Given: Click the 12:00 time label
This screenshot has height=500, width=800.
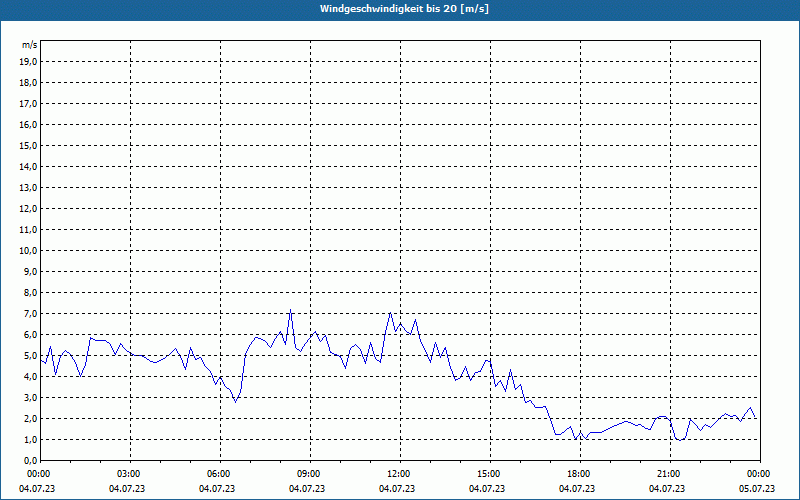Looking at the screenshot, I should tap(399, 474).
